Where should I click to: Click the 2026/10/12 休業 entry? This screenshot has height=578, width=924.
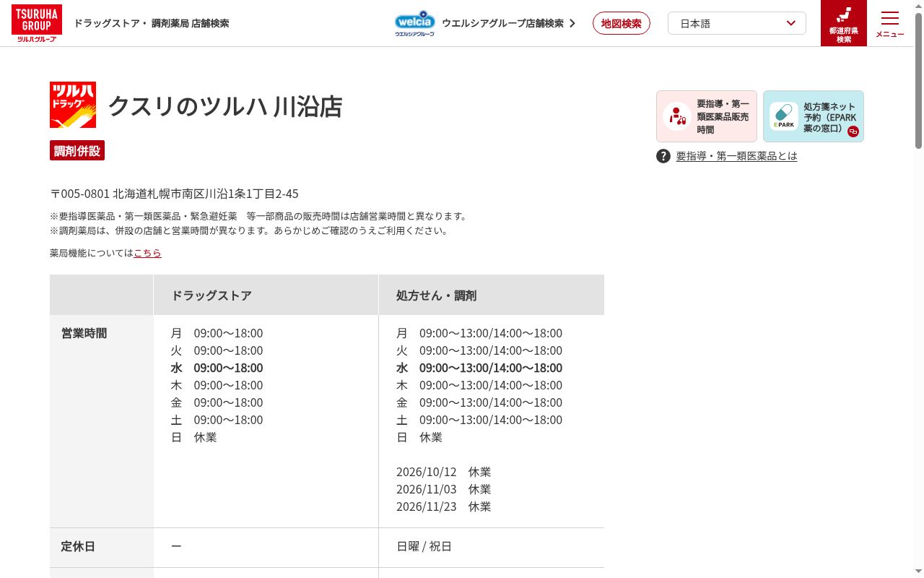click(x=443, y=472)
